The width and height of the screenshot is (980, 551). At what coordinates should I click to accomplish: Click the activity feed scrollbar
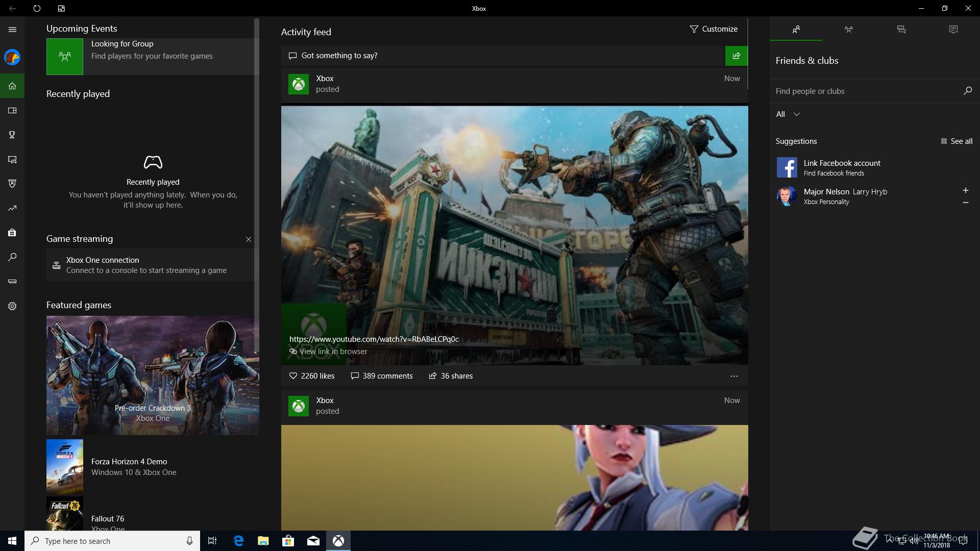(x=748, y=54)
